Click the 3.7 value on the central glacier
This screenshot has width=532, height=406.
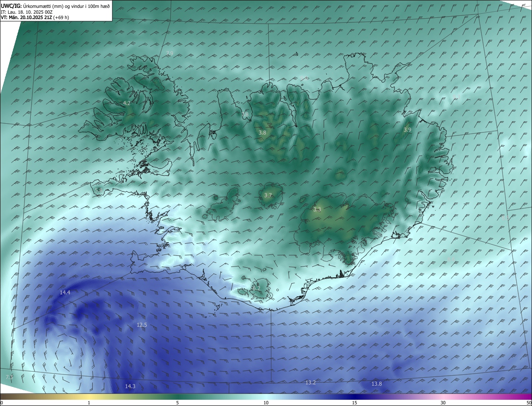coord(268,195)
